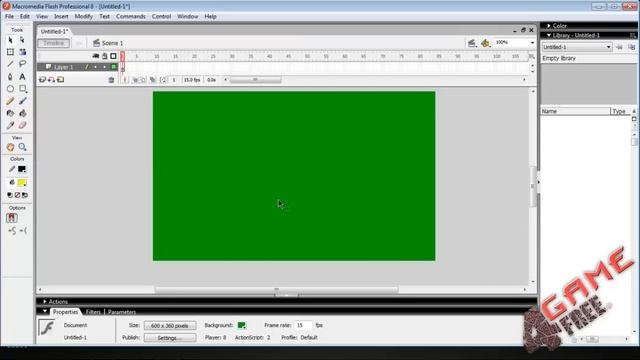Click the Swap Colors button

coord(24,196)
